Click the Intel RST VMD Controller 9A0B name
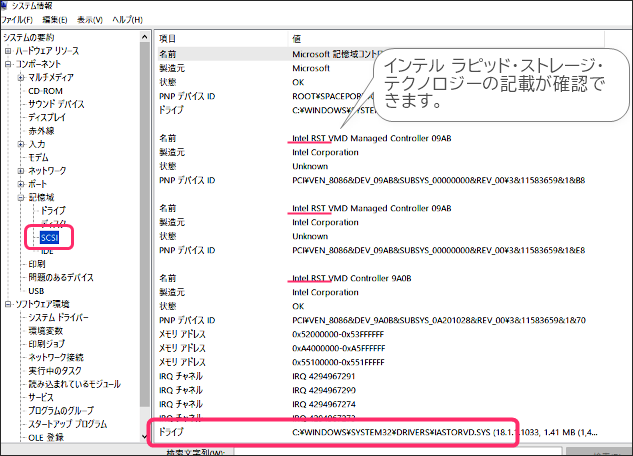This screenshot has height=456, width=633. coord(352,278)
